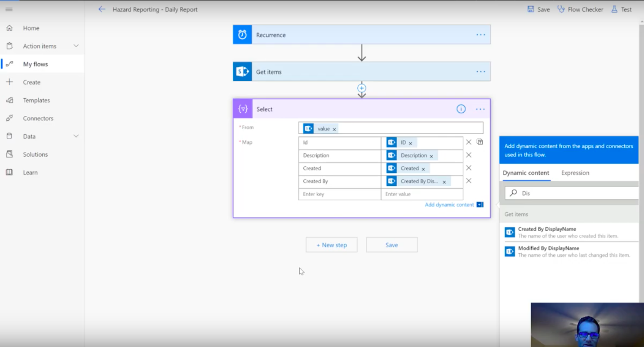This screenshot has width=644, height=347.
Task: Delete the Created By map row
Action: (469, 180)
